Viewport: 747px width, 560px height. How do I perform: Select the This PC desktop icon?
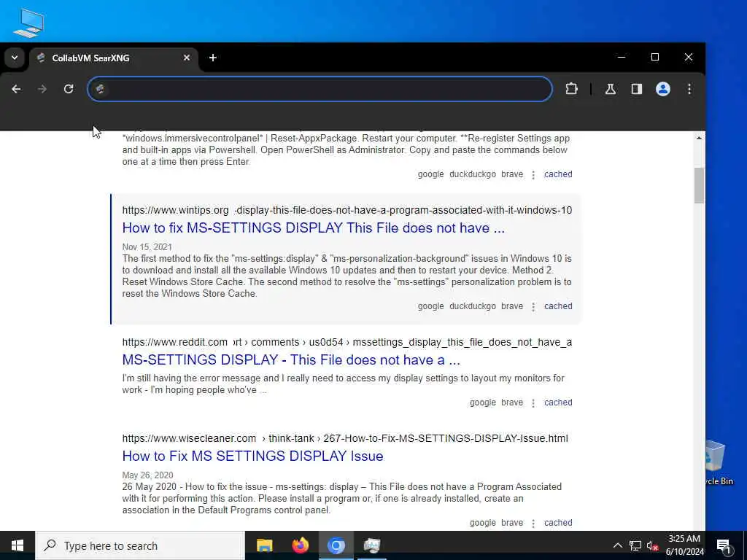(28, 23)
